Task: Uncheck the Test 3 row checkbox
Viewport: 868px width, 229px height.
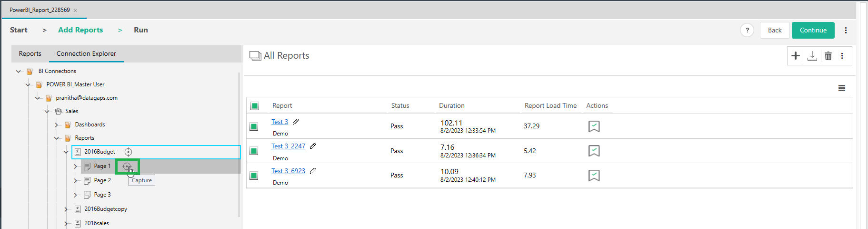Action: [x=254, y=126]
